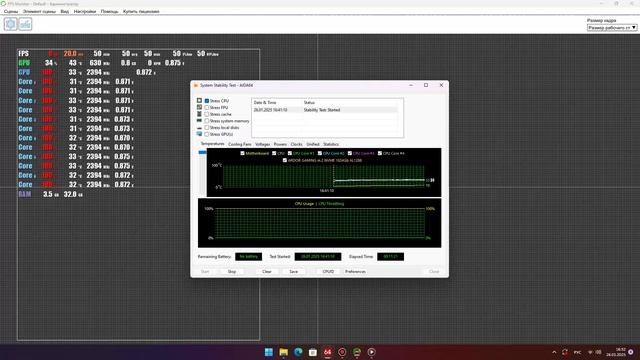640x360 pixels.
Task: Open the Windows Start menu
Action: (x=269, y=352)
